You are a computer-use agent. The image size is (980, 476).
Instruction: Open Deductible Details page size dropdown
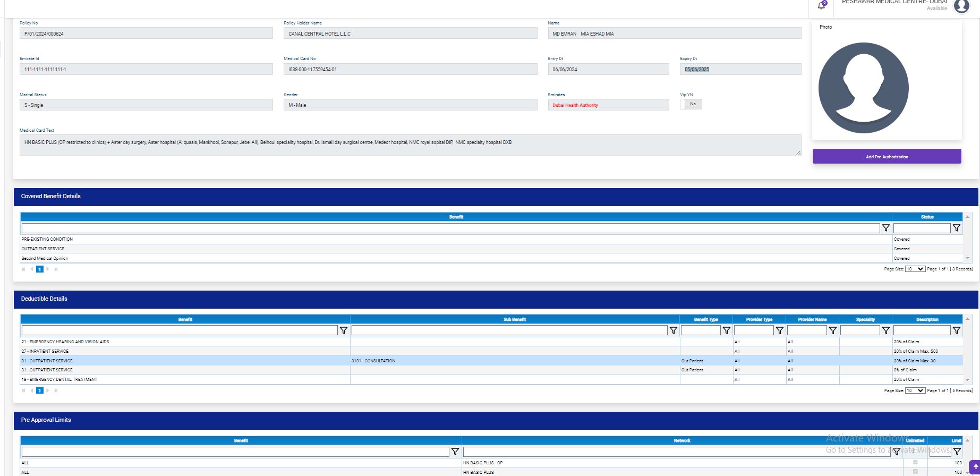tap(915, 390)
